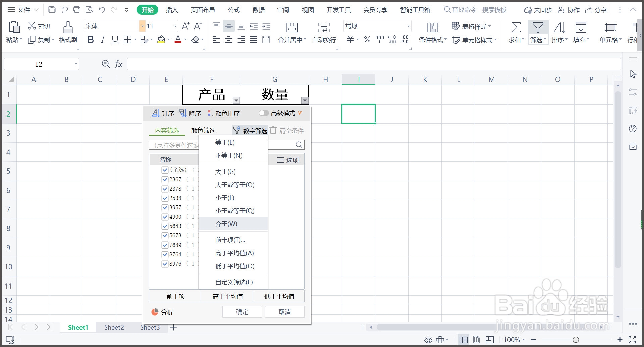This screenshot has width=644, height=347.
Task: Open the 常规 number format dropdown
Action: click(x=408, y=26)
